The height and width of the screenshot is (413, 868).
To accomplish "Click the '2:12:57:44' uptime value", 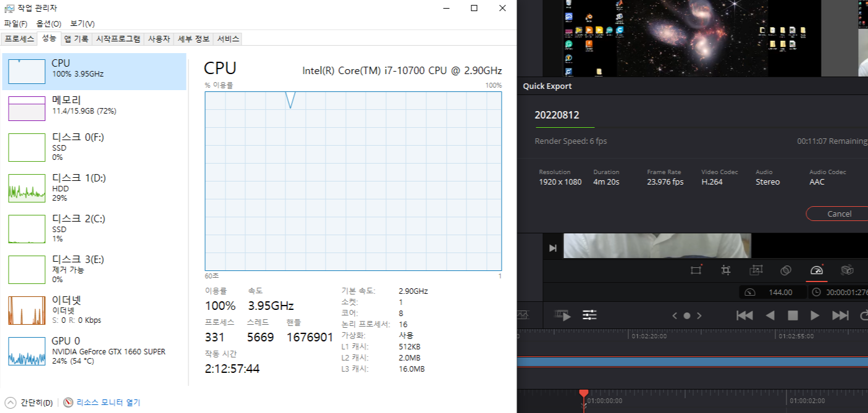I will [x=232, y=369].
